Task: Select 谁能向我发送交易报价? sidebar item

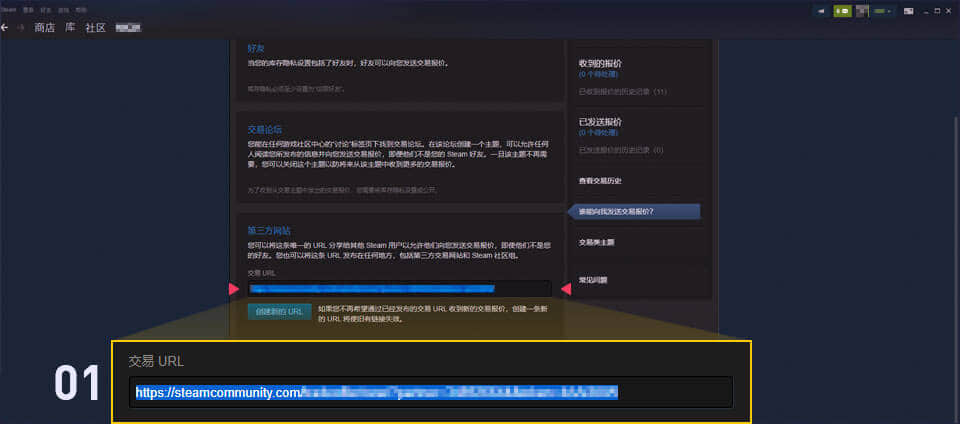Action: [634, 212]
